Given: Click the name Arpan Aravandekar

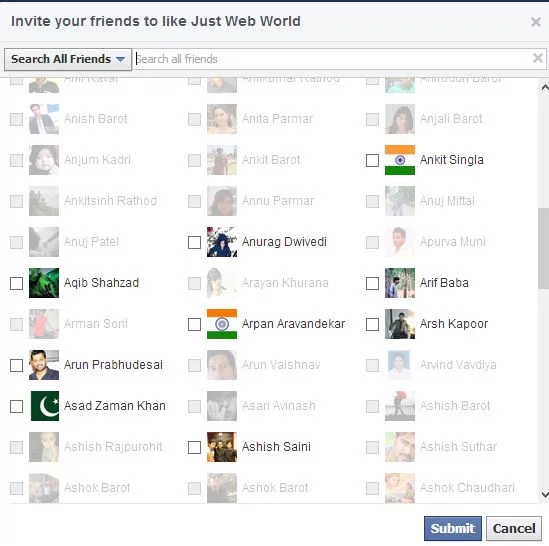Looking at the screenshot, I should [293, 324].
